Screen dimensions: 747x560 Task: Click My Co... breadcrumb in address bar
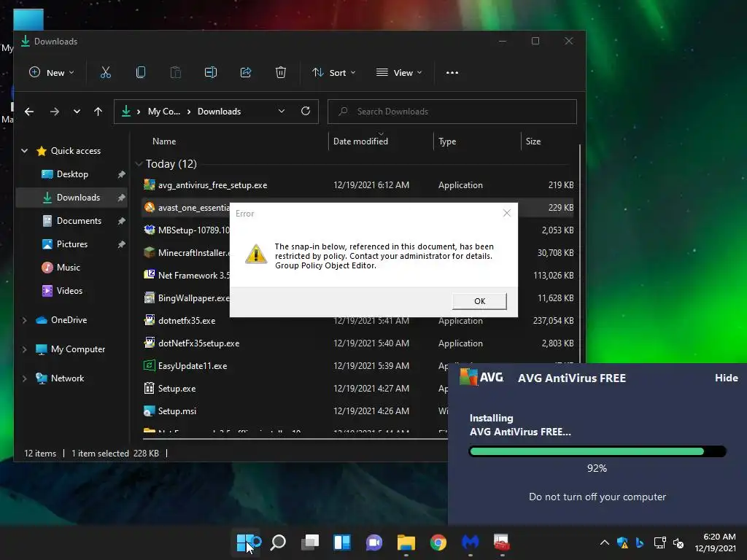point(164,112)
